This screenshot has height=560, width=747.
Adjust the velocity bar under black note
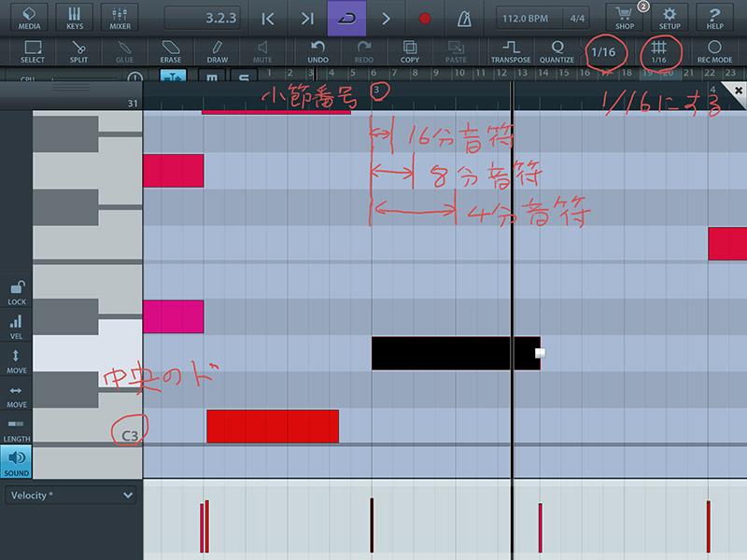click(372, 525)
